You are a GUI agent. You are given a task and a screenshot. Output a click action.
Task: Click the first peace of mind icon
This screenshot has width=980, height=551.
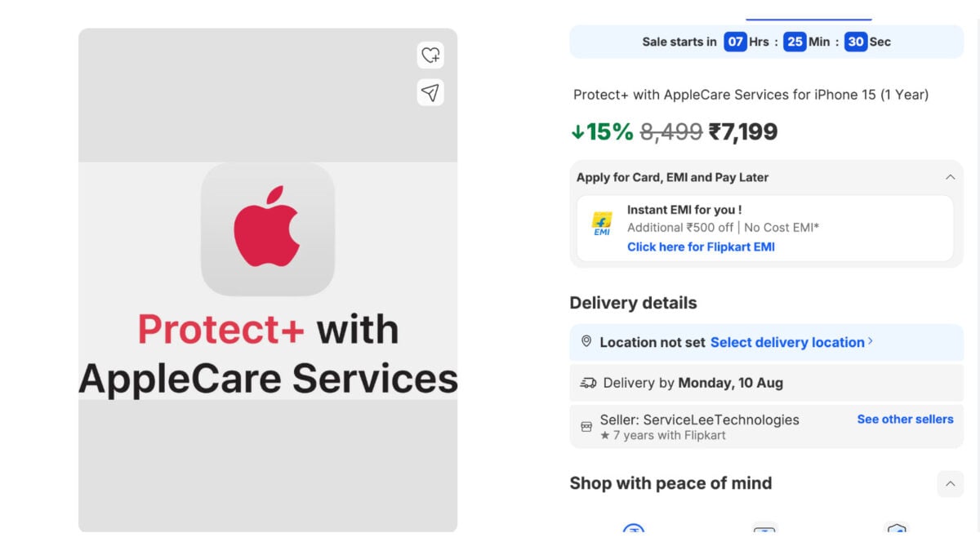click(x=634, y=530)
